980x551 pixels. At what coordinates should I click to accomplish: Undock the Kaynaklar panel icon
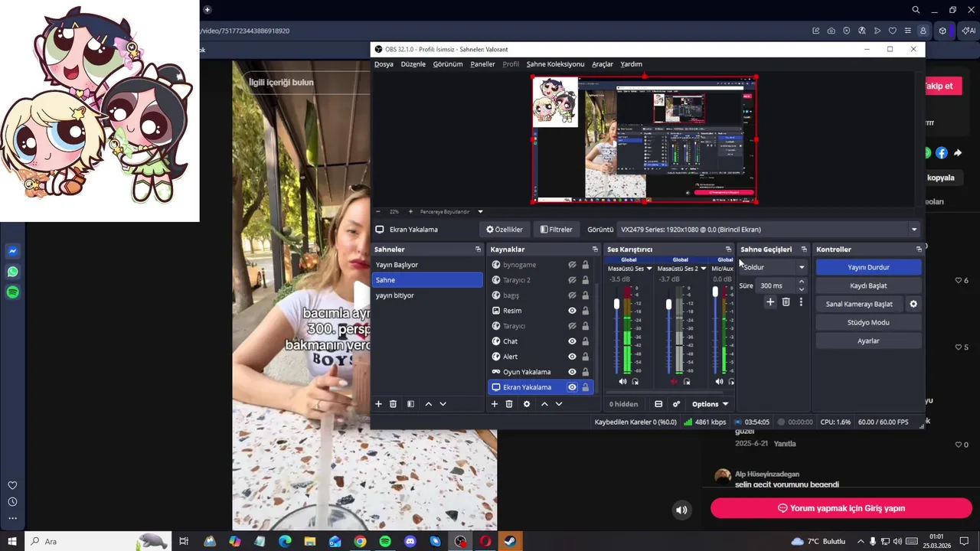pyautogui.click(x=595, y=249)
